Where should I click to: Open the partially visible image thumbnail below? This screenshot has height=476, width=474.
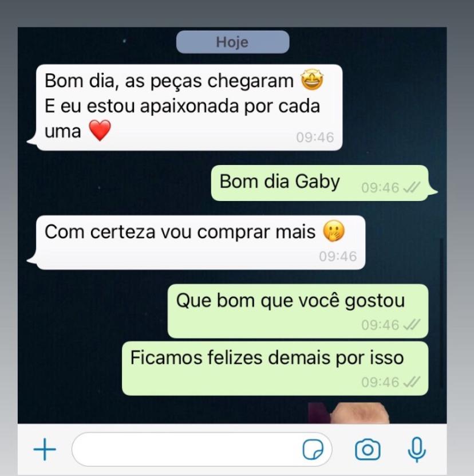(x=349, y=413)
